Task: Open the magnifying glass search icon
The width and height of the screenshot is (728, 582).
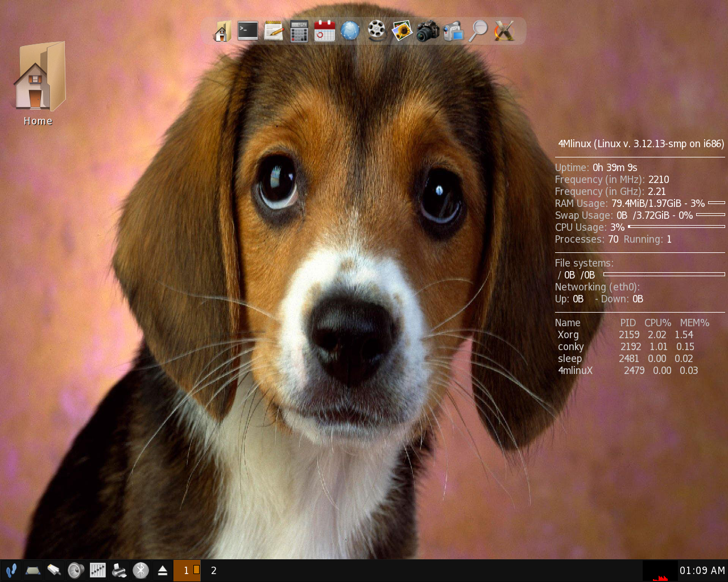Action: pos(478,31)
